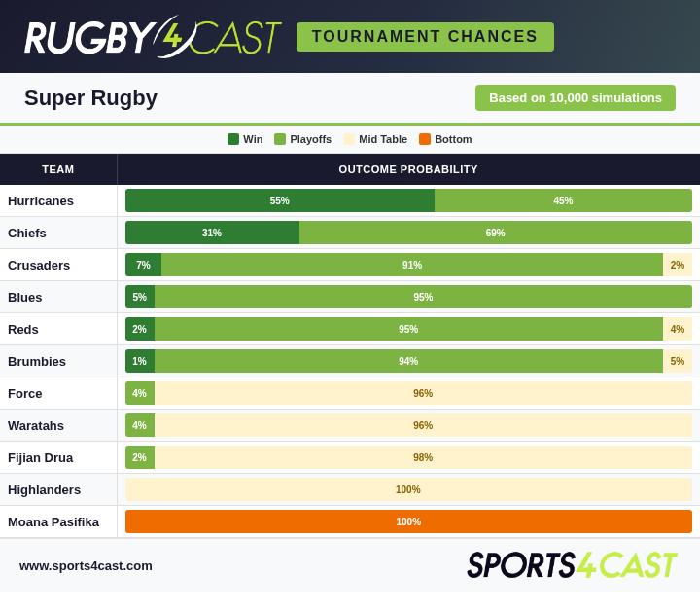
Task: Click the Highlanders 100% mid table bar
Action: pyautogui.click(x=408, y=489)
